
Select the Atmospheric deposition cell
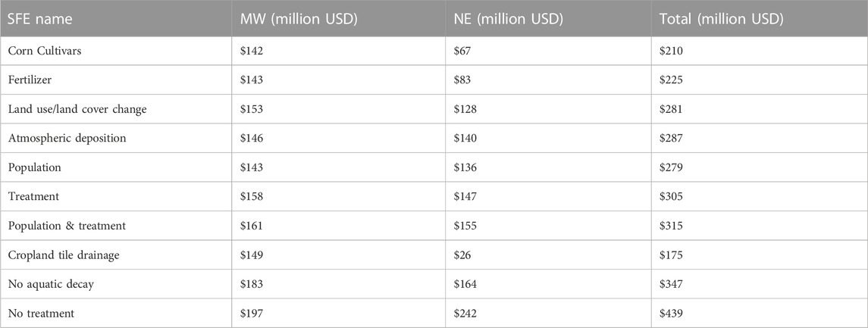click(x=67, y=139)
